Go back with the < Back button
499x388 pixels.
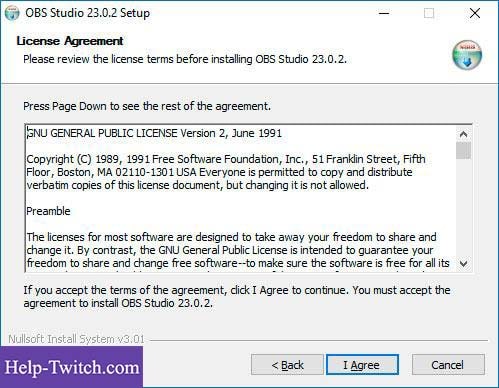[287, 365]
